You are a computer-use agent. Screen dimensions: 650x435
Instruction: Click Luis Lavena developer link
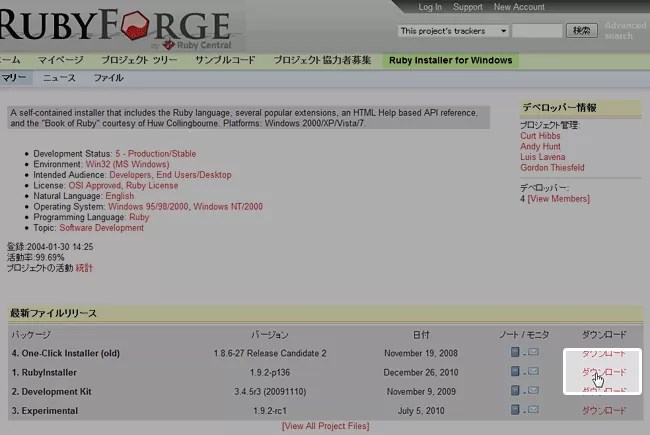pos(543,157)
